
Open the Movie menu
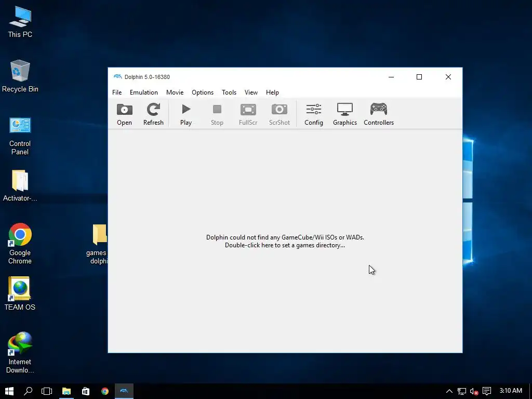pos(175,92)
